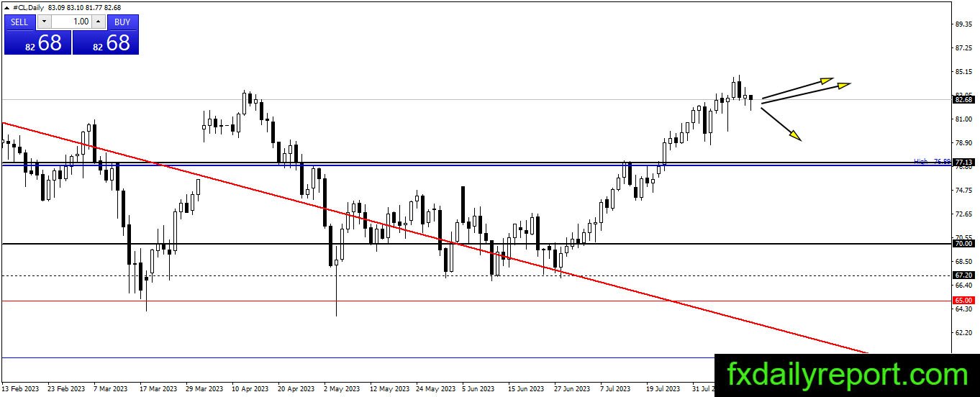This screenshot has height=397, width=980.
Task: Click the 77.13 level label on axis
Action: [963, 163]
